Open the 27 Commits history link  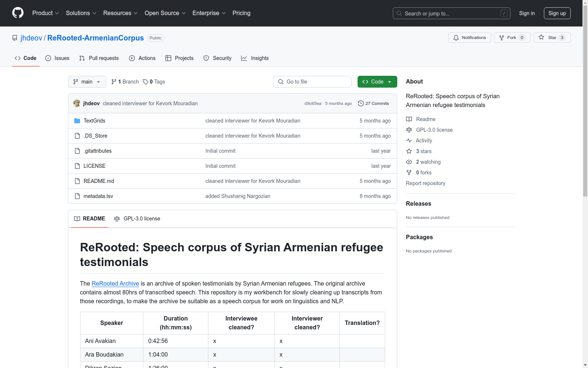(373, 103)
